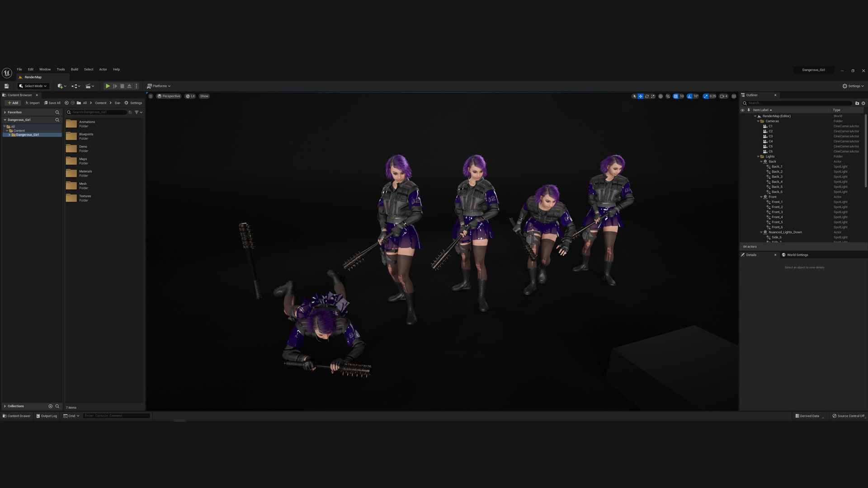Save the current level with the floppy disk icon

[x=6, y=86]
